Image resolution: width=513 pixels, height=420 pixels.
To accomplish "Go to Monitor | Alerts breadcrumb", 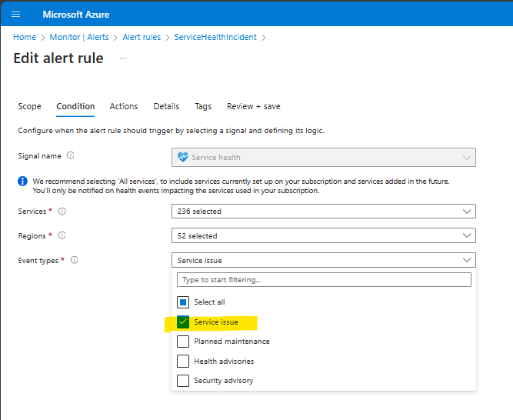I will [79, 37].
